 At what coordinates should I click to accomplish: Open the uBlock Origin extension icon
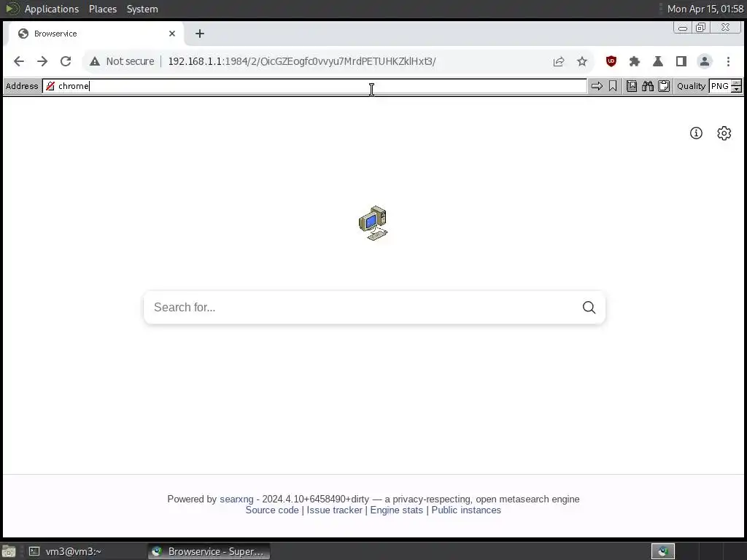(x=611, y=61)
